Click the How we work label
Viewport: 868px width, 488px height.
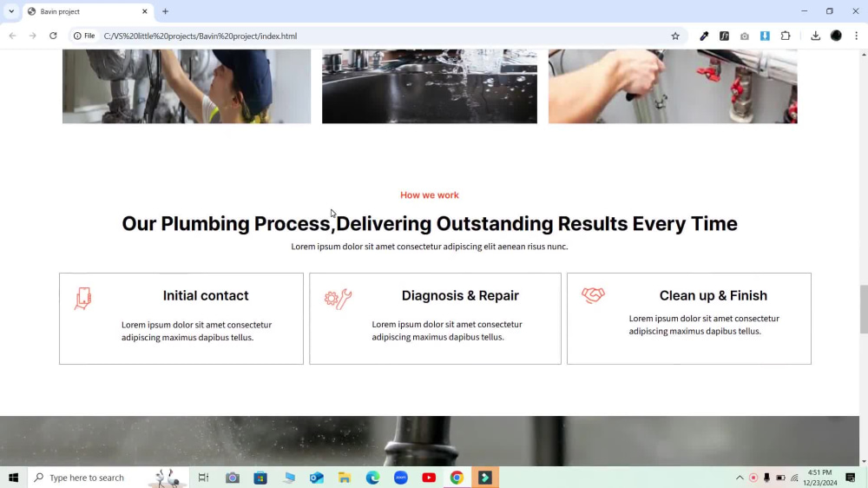coord(430,195)
